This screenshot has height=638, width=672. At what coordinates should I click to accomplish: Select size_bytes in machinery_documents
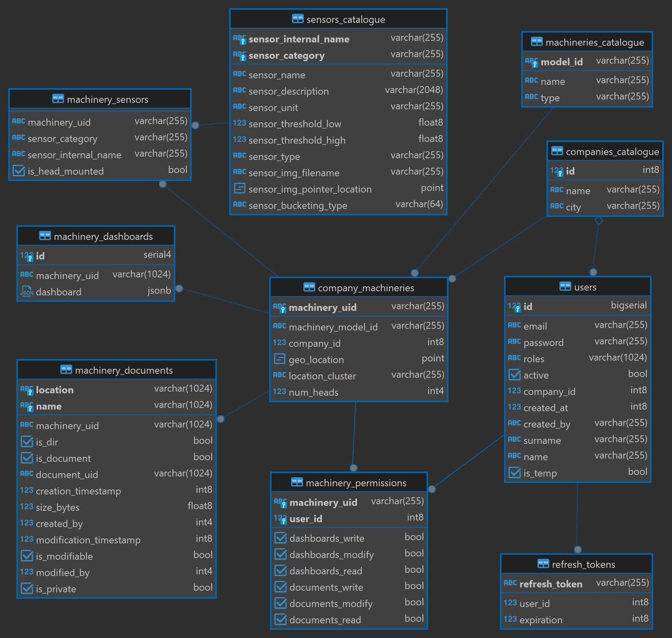click(116, 507)
